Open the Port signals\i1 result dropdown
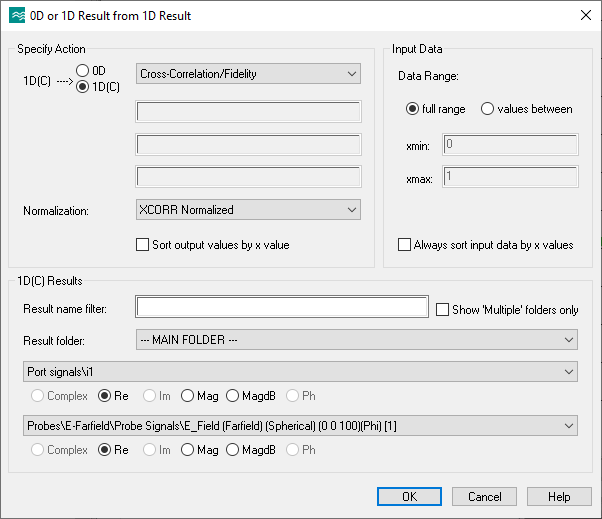This screenshot has width=602, height=519. point(300,372)
